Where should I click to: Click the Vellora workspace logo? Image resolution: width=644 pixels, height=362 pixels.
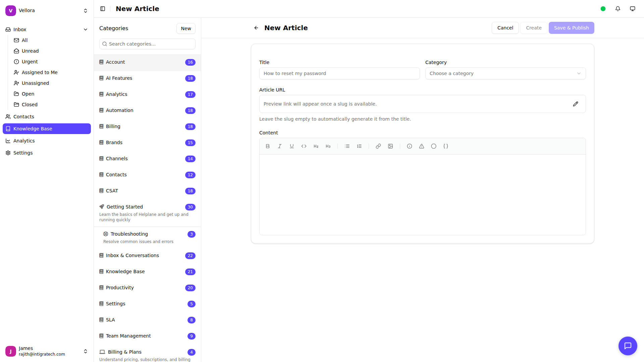[11, 10]
